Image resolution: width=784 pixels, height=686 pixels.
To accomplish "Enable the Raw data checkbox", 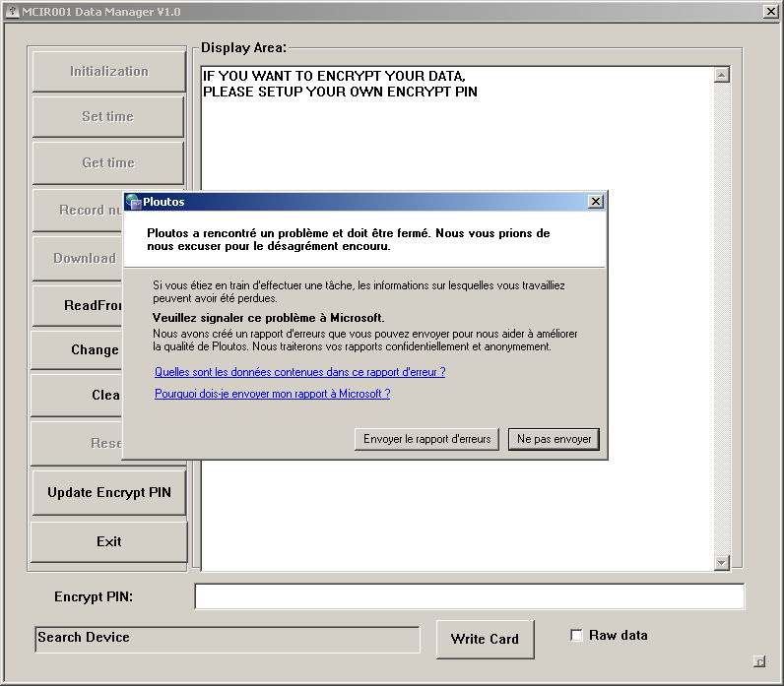I will tap(576, 636).
